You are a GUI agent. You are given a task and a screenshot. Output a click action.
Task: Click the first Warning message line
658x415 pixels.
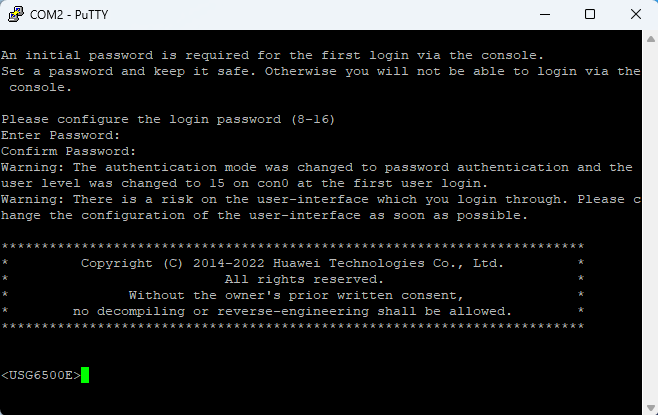pyautogui.click(x=317, y=167)
